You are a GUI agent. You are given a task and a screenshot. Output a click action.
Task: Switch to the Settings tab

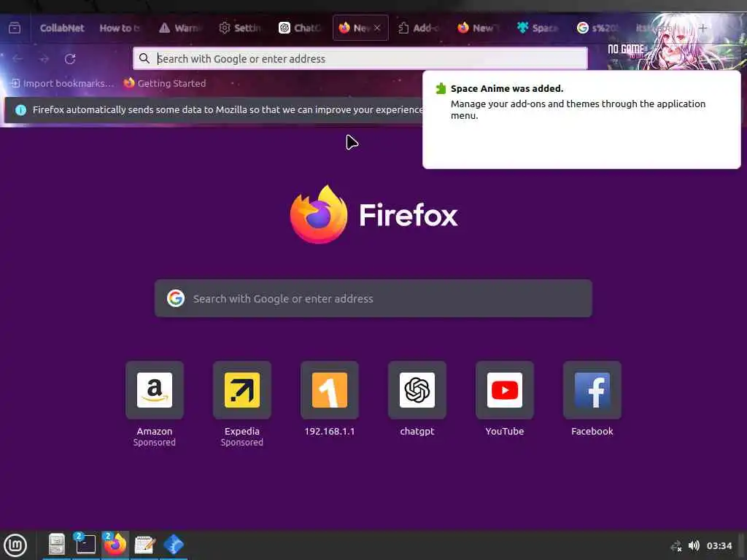[x=239, y=28]
